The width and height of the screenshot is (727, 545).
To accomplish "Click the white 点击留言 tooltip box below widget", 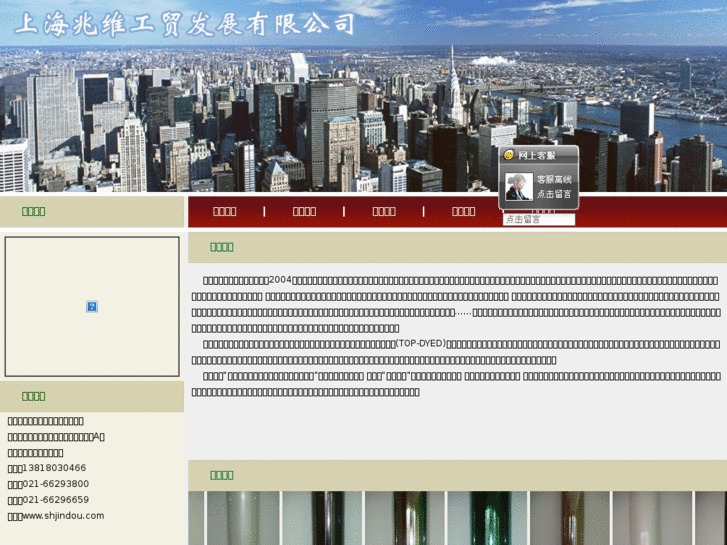I will coord(539,219).
